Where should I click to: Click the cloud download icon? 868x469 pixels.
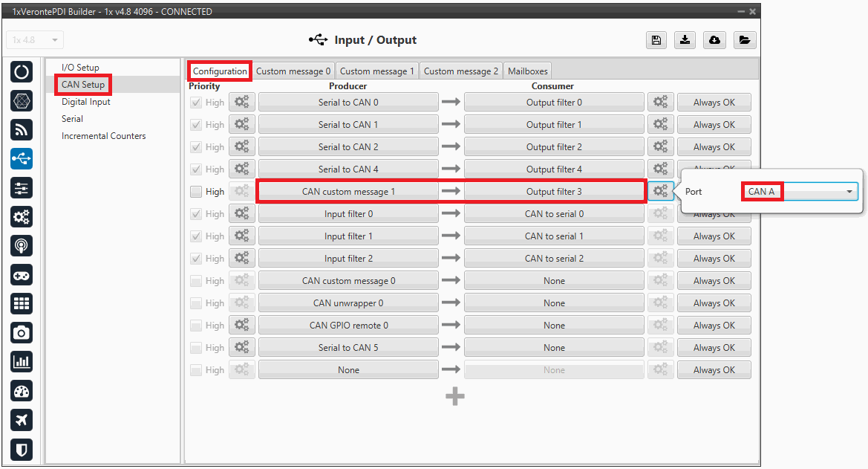714,40
